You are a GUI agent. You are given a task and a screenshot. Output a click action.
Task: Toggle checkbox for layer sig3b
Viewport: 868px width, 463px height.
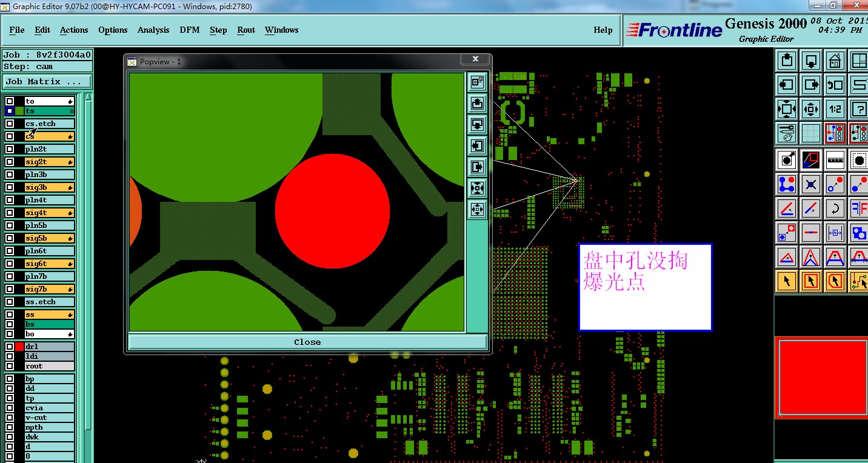(x=10, y=187)
